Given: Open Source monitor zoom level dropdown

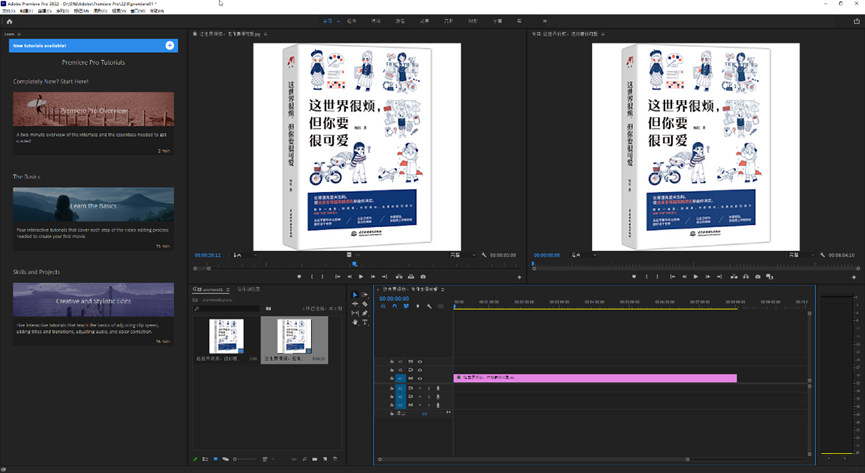Looking at the screenshot, I should [x=245, y=255].
